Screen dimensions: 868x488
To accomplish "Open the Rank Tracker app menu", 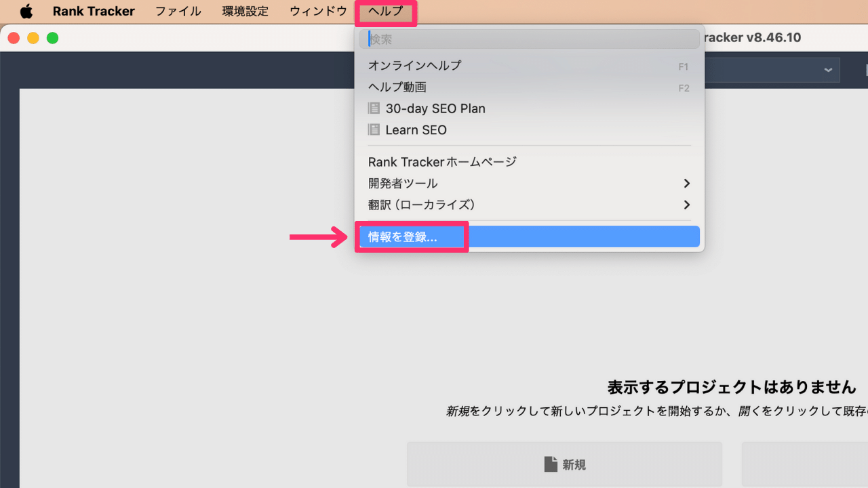I will click(x=94, y=12).
